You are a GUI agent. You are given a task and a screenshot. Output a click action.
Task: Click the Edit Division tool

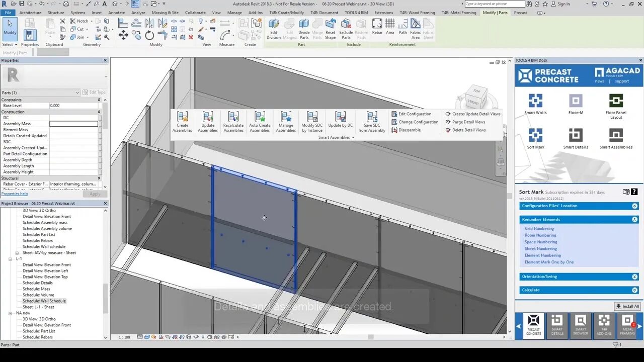pos(274,29)
